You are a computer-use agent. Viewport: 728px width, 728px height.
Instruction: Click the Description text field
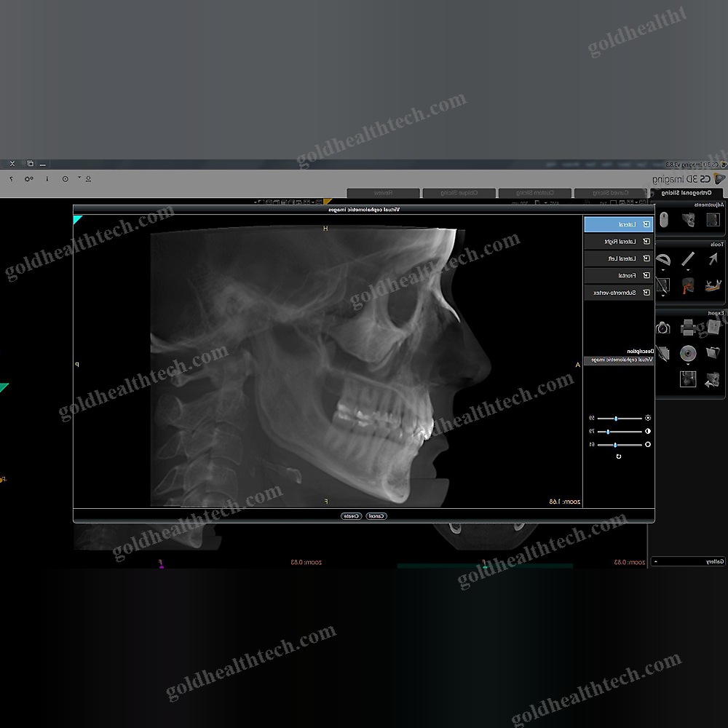pos(618,360)
